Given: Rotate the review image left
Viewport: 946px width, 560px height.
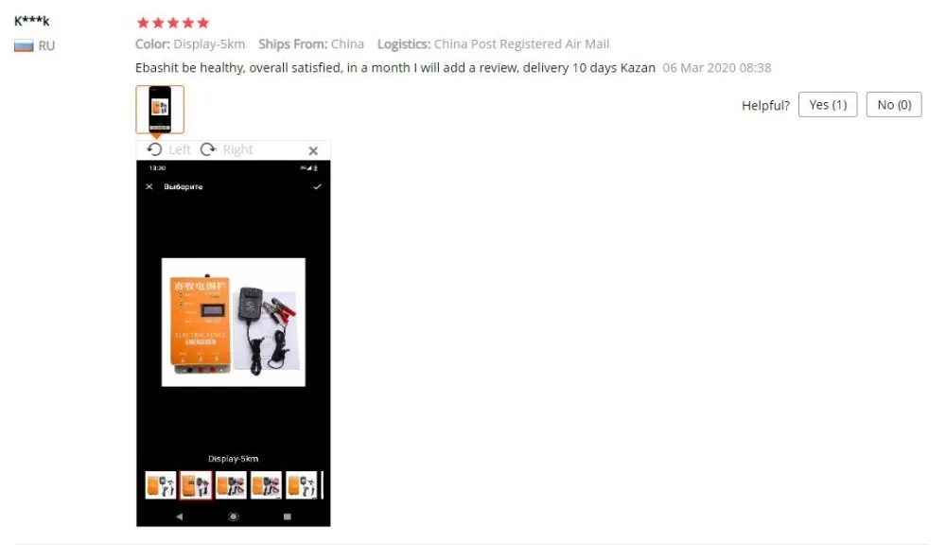Looking at the screenshot, I should coord(168,149).
